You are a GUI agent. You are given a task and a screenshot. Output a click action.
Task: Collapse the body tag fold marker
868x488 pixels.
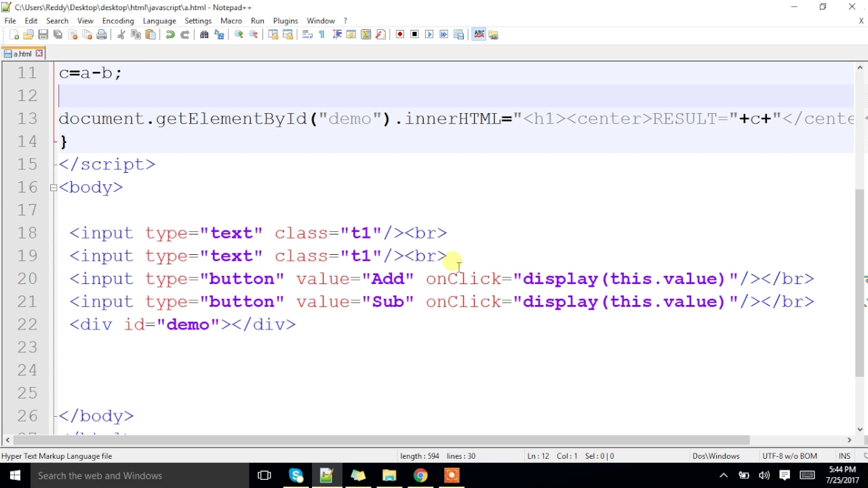coord(54,187)
